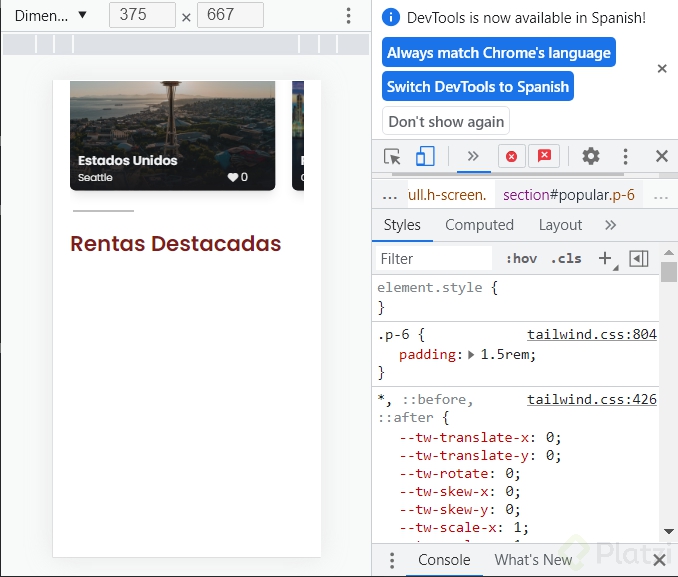Toggle the device toolbar icon
678x577 pixels.
(425, 156)
